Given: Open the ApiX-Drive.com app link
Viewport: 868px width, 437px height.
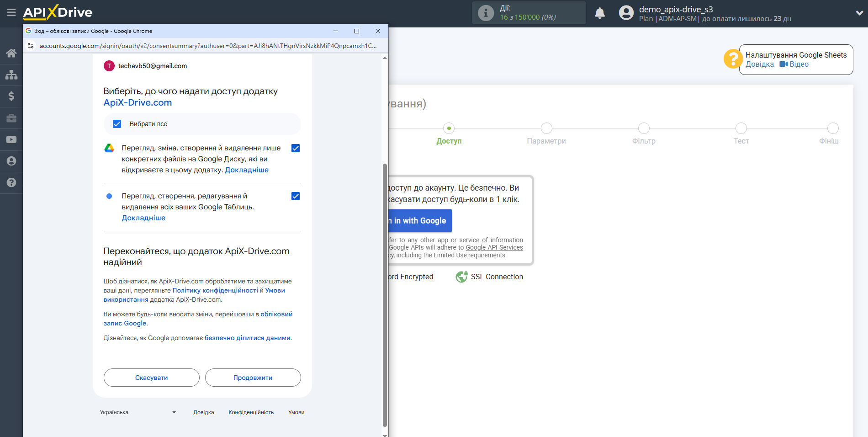Looking at the screenshot, I should 138,102.
